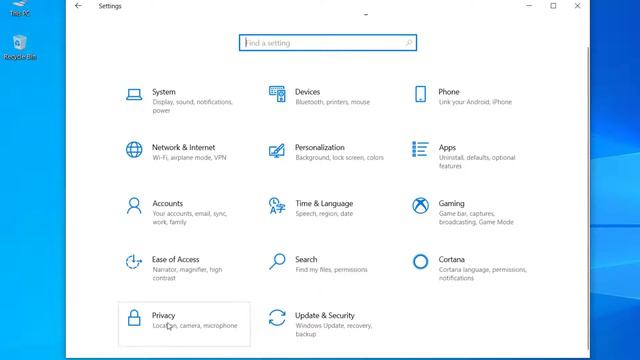Minimize the Settings window
640x360 pixels.
(x=529, y=6)
